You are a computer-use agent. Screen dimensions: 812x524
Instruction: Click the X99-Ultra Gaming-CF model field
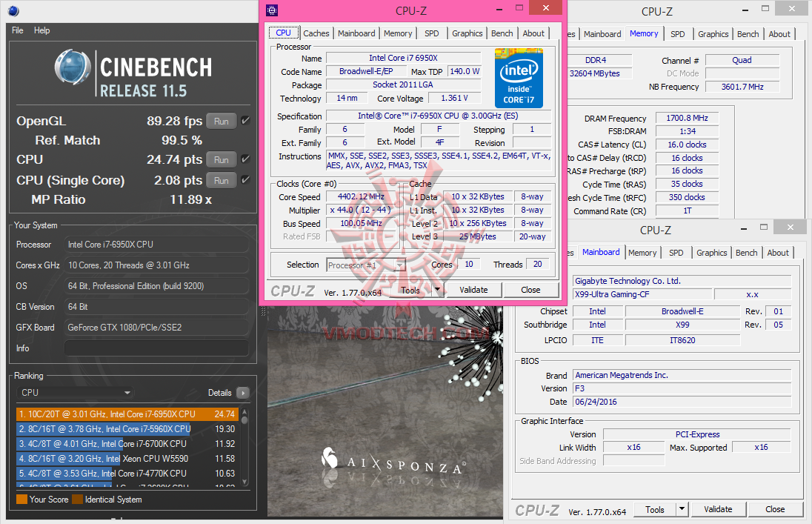click(641, 294)
